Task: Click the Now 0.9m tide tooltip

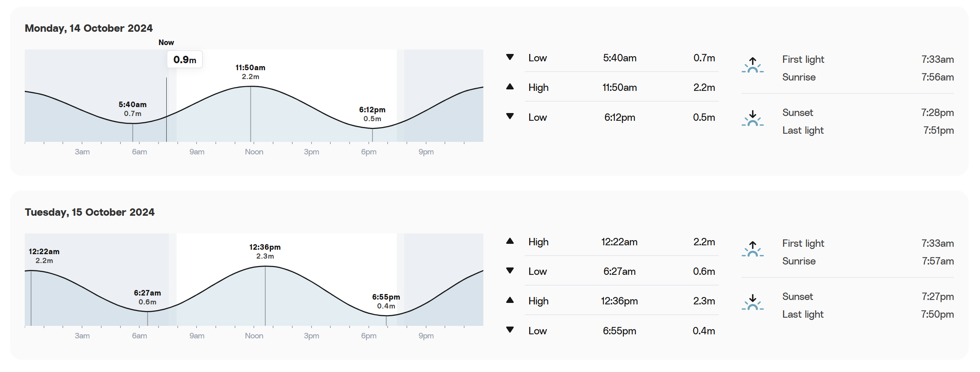Action: click(x=184, y=60)
